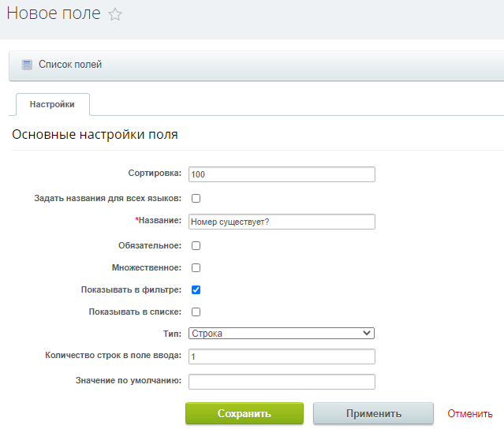Click the Значение по умолчанию input

pos(282,382)
